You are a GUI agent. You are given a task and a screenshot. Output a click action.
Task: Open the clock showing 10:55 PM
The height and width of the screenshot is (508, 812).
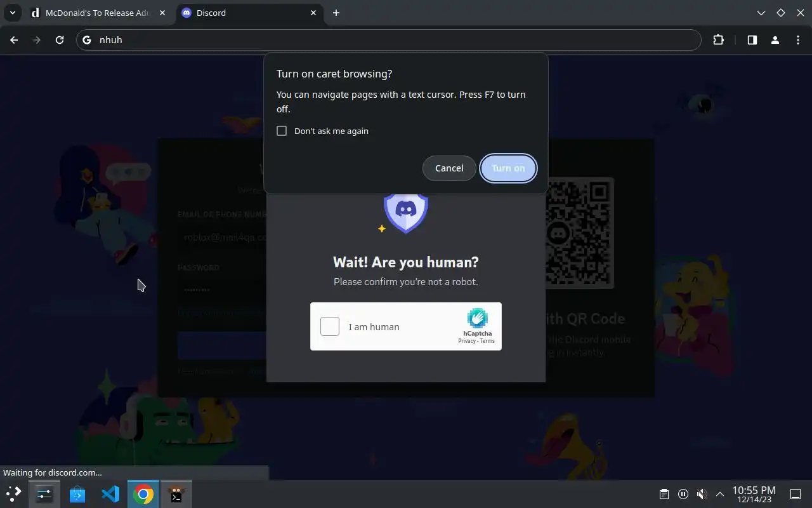754,494
